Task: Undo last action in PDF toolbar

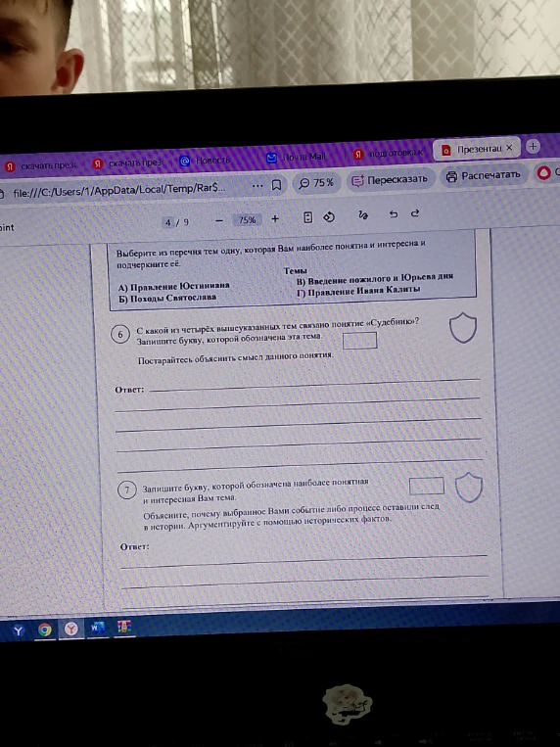Action: (x=394, y=213)
